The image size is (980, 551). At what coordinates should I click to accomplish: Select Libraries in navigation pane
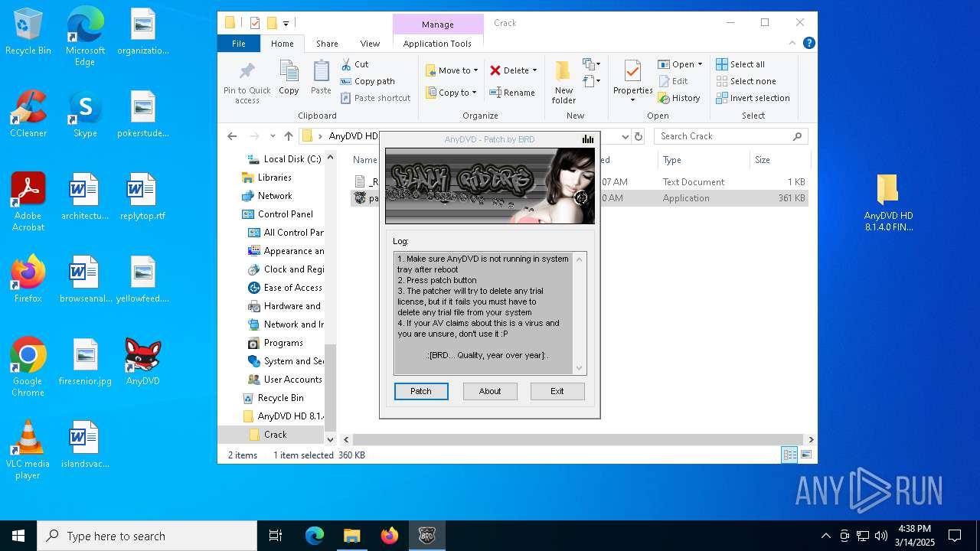coord(266,178)
